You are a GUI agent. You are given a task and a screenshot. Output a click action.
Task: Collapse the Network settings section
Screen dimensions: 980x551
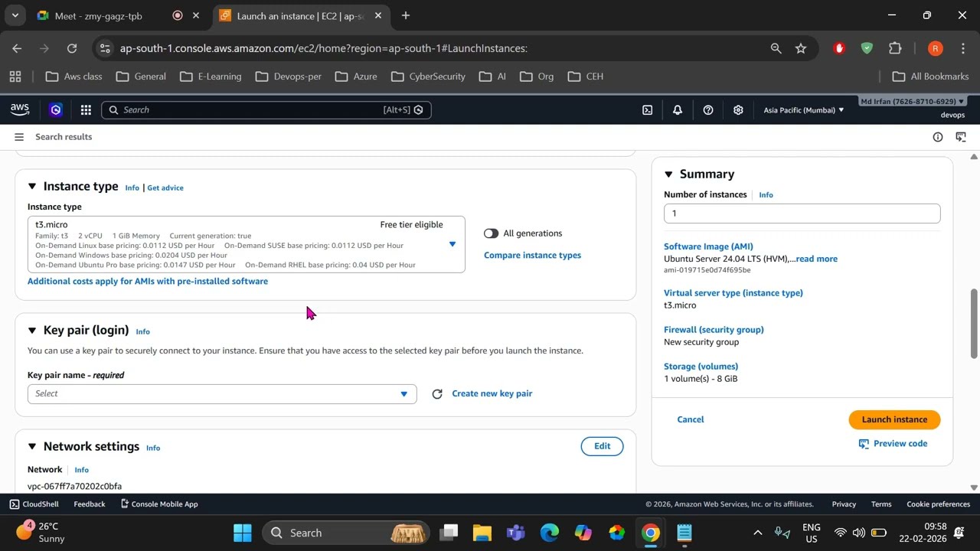pos(32,447)
